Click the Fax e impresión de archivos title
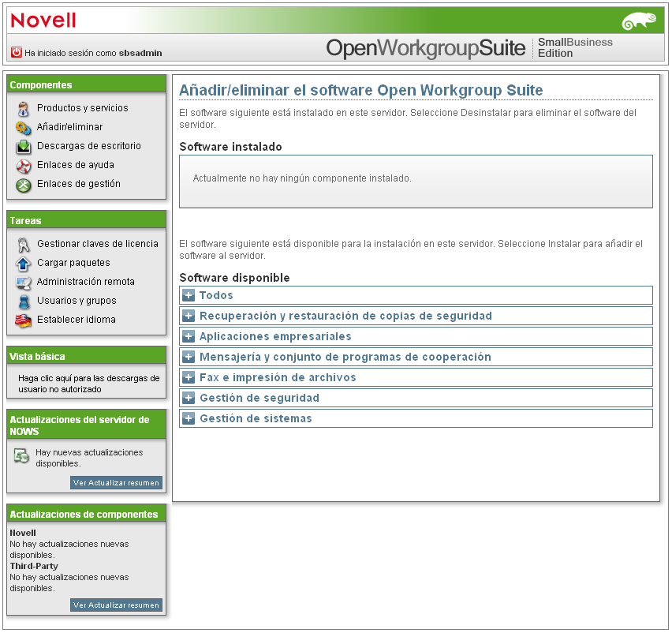The width and height of the screenshot is (672, 633). (278, 377)
